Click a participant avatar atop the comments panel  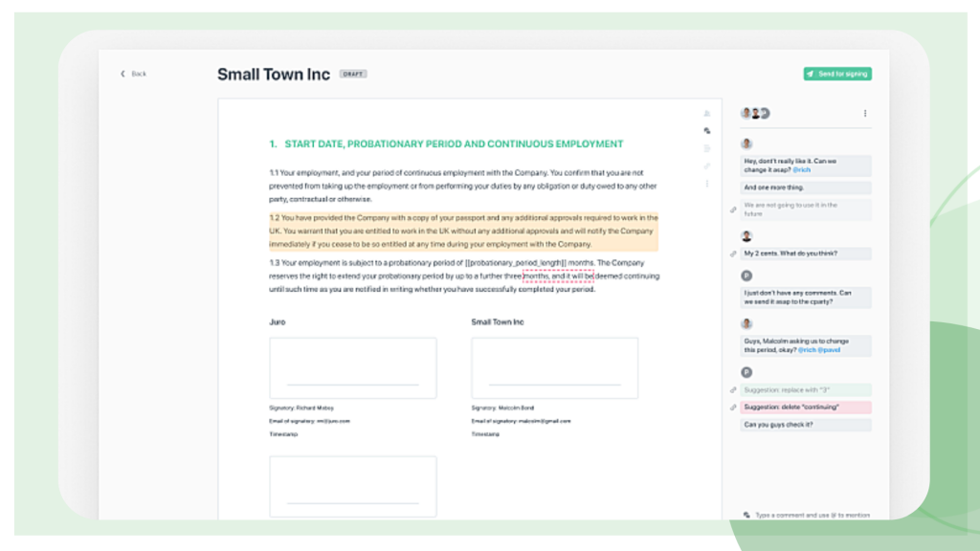click(x=746, y=112)
